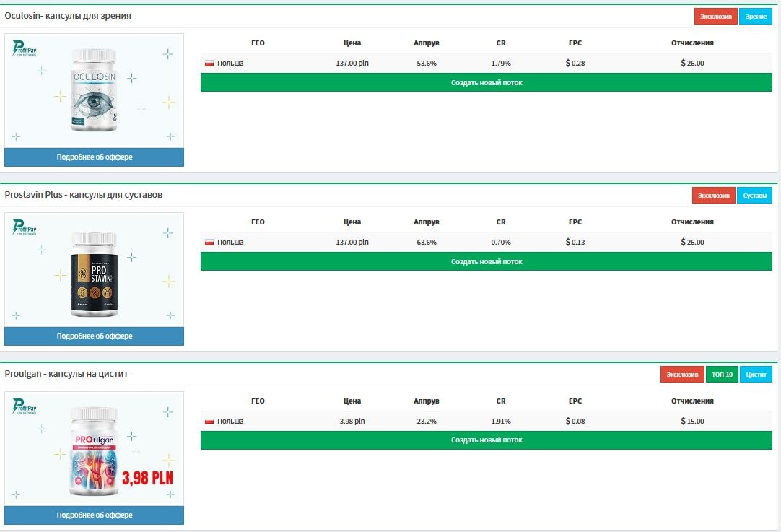The height and width of the screenshot is (532, 781).
Task: Click ProfitPay logo on Prostavin card
Action: (24, 227)
